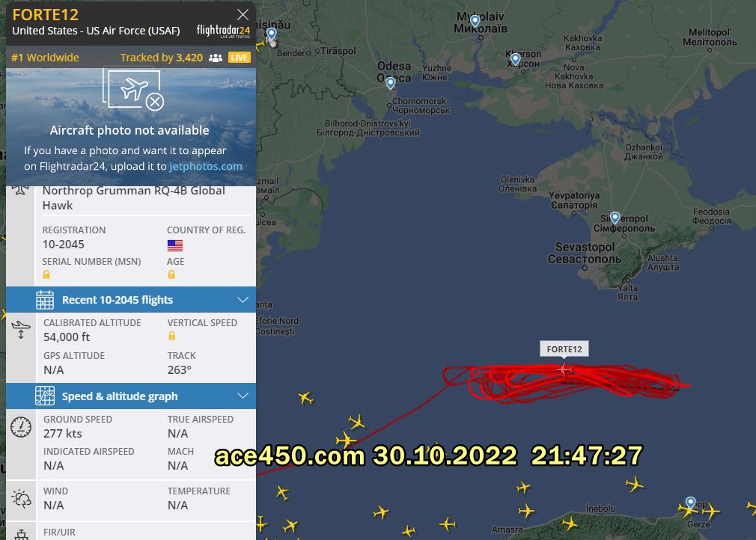Expand Recent 10-2045 flights section
Screen dimensions: 756x540
tap(131, 300)
